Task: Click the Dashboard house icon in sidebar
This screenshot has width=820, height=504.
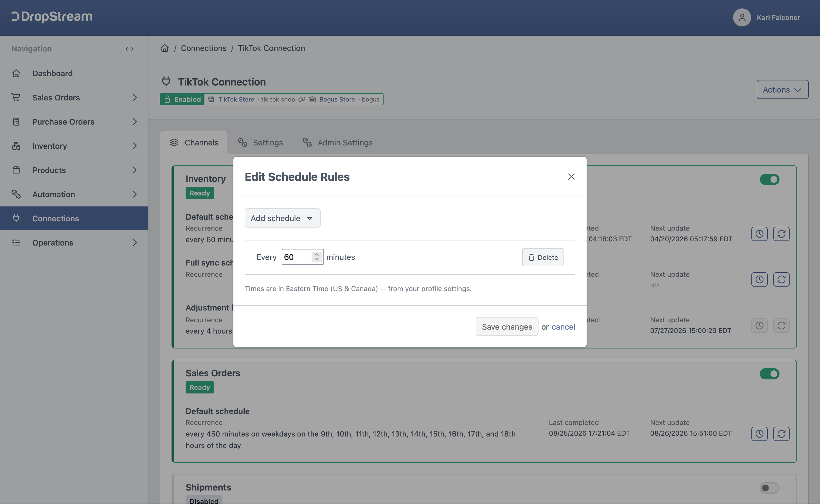Action: pos(16,73)
